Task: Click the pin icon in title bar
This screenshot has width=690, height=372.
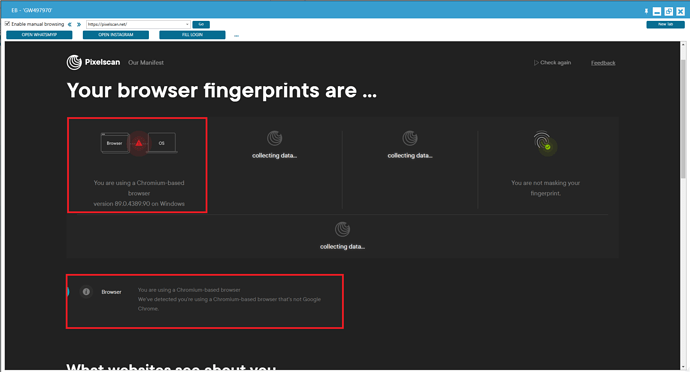Action: (x=646, y=11)
